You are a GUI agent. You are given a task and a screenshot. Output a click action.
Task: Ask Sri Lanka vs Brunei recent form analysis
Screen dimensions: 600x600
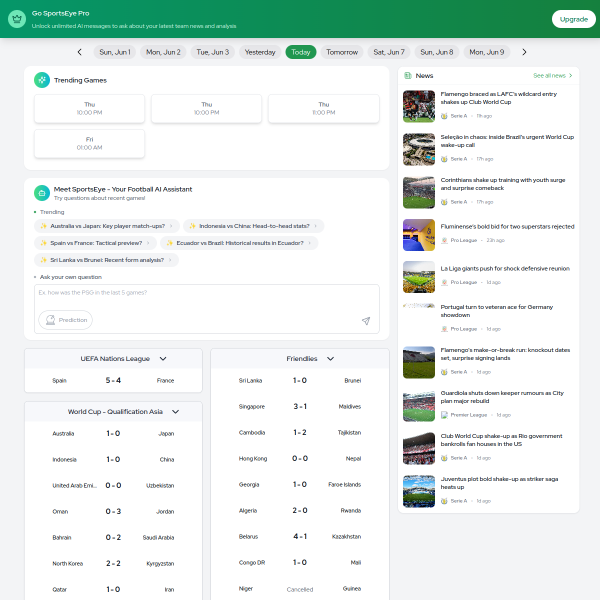pos(106,260)
